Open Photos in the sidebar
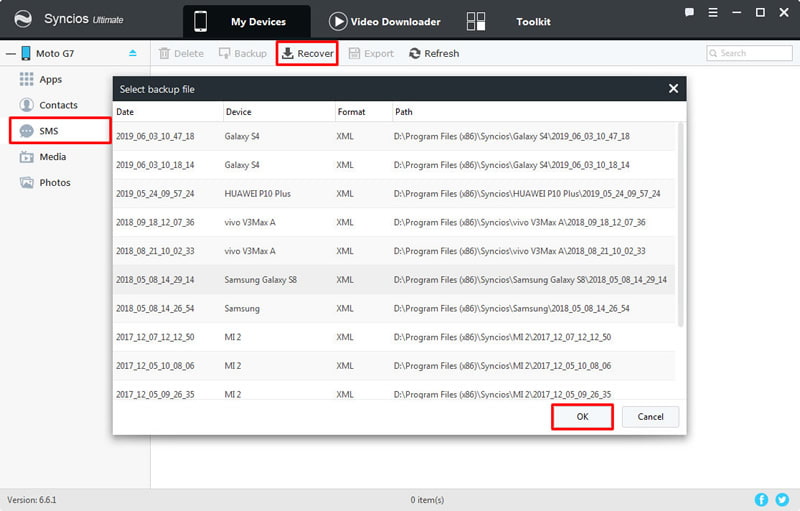Screen dimensions: 800x511 click(x=55, y=183)
